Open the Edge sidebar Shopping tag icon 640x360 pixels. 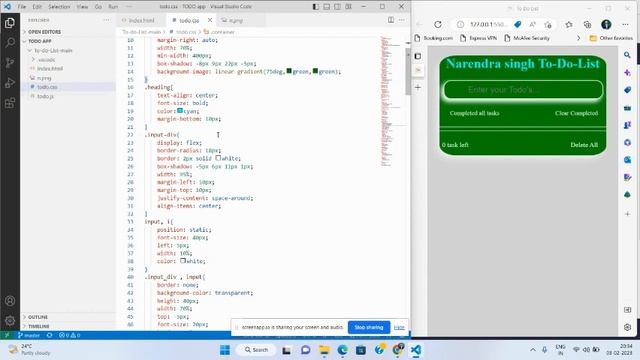(627, 90)
